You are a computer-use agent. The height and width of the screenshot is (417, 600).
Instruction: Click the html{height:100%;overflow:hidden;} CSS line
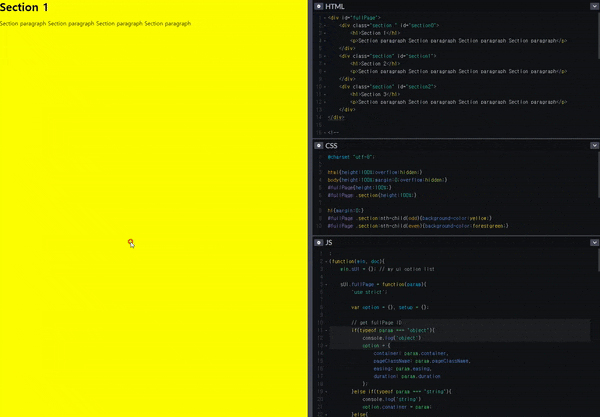tap(375, 172)
